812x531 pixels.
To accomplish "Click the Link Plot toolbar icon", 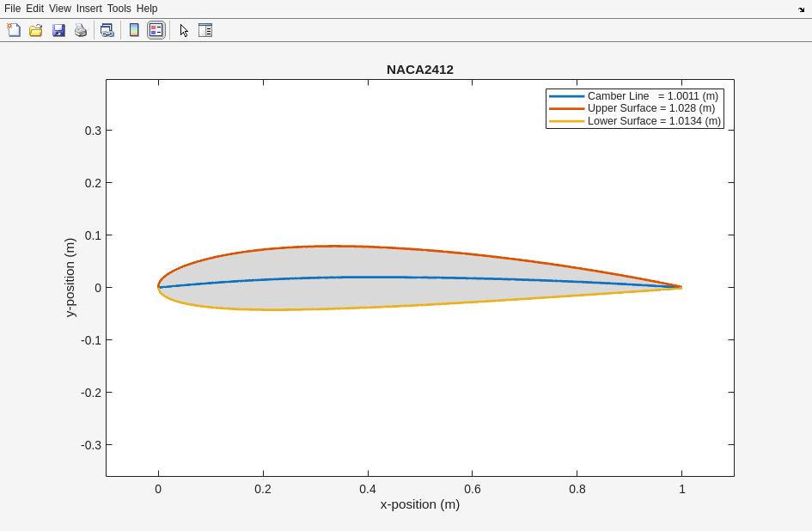I will click(x=107, y=30).
